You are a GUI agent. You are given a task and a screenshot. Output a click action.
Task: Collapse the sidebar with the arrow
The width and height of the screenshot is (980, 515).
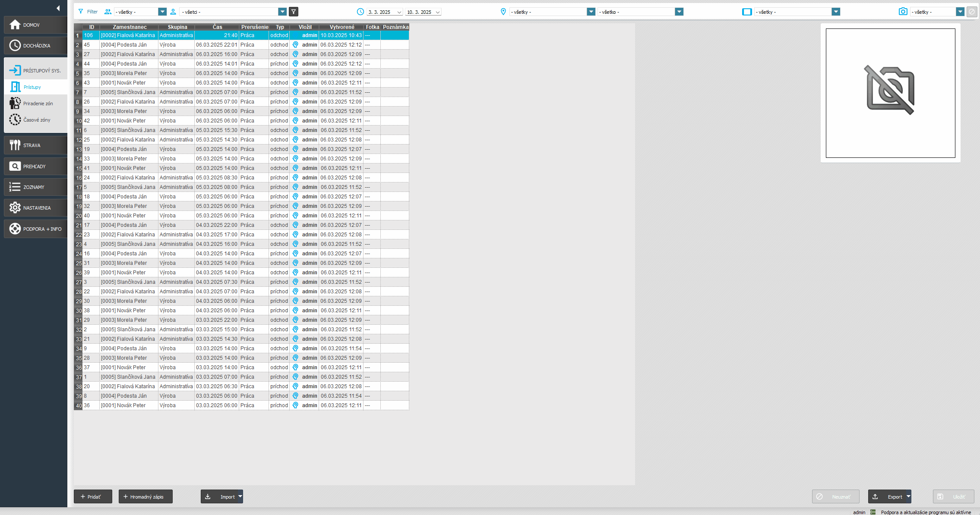pyautogui.click(x=58, y=8)
